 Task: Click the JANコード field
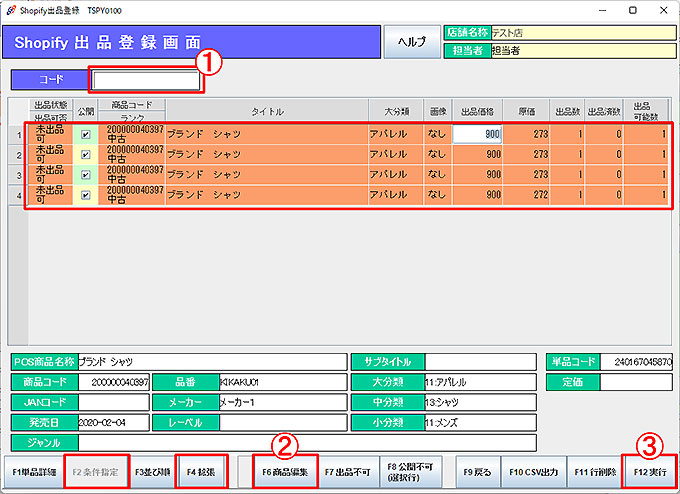tap(114, 402)
